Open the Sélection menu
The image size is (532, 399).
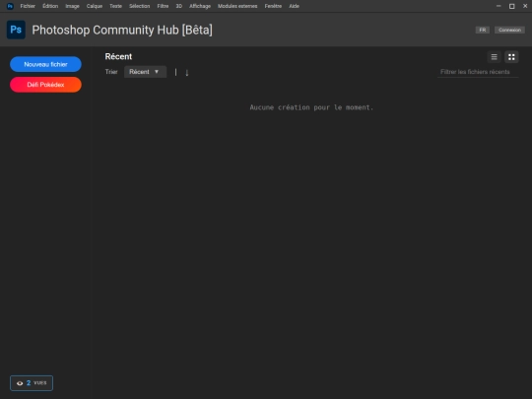pos(140,6)
